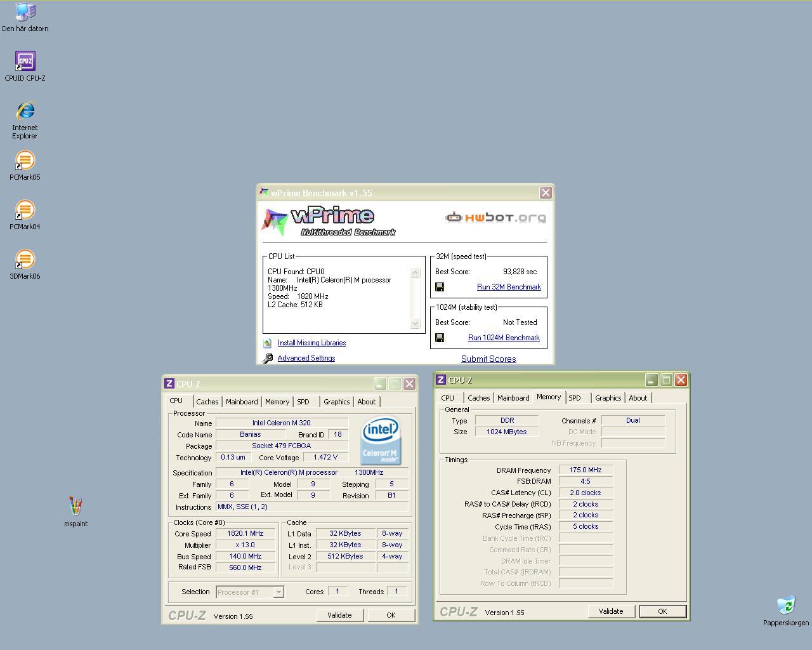
Task: Close the left CPU-Z CPU window
Action: (x=409, y=383)
